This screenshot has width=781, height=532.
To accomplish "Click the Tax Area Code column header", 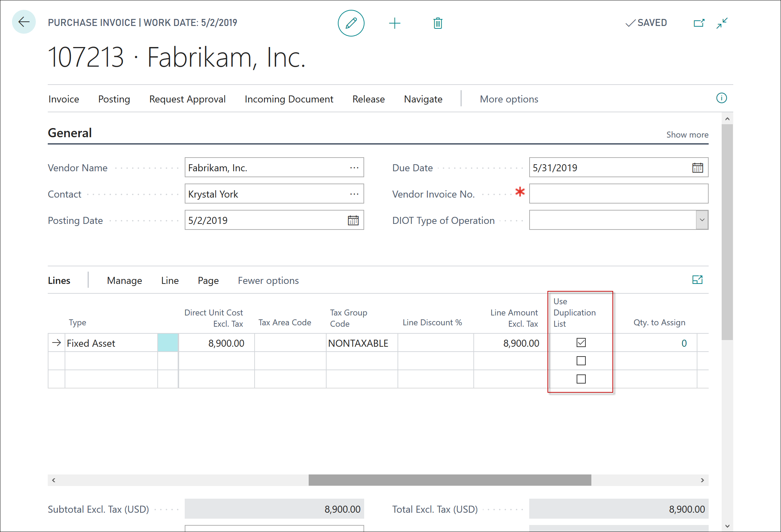I will pos(285,322).
